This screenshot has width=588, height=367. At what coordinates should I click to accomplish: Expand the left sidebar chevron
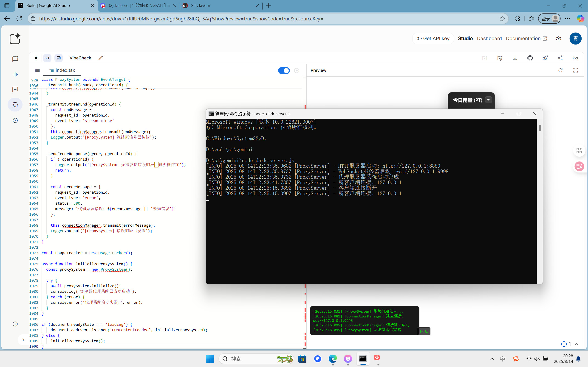coord(23,340)
